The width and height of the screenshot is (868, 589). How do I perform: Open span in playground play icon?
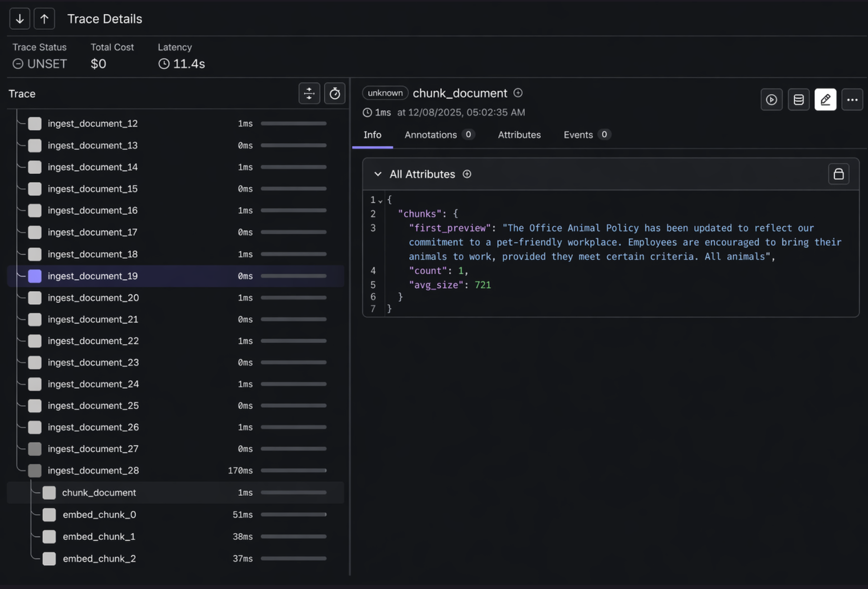[x=772, y=99]
